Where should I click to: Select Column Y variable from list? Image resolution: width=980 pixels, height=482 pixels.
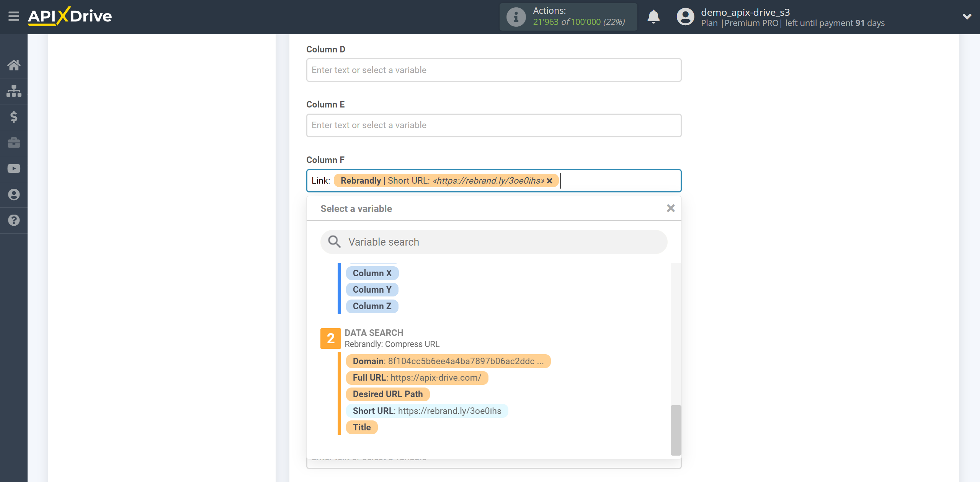[x=372, y=289]
